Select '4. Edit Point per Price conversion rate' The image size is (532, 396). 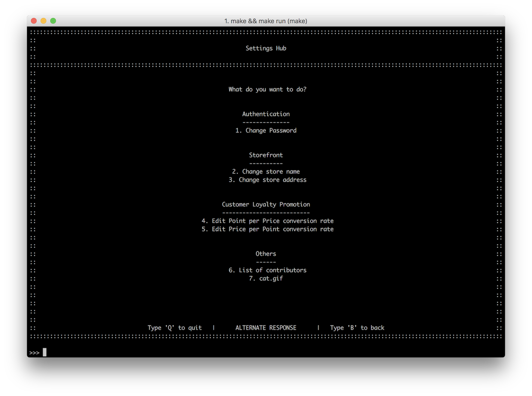267,221
